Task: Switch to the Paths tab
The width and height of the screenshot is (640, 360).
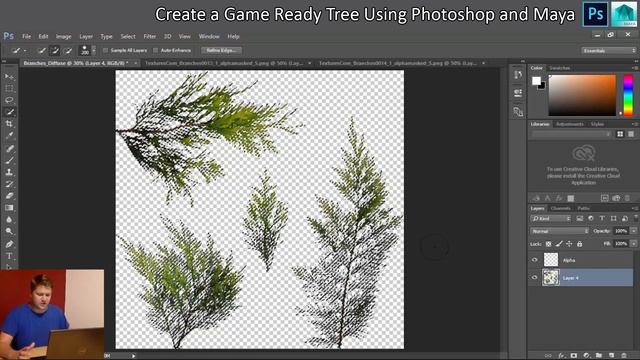Action: pos(583,208)
